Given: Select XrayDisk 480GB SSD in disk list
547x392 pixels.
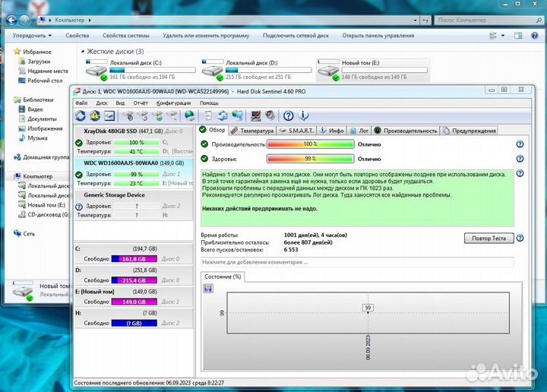Looking at the screenshot, I should 134,141.
